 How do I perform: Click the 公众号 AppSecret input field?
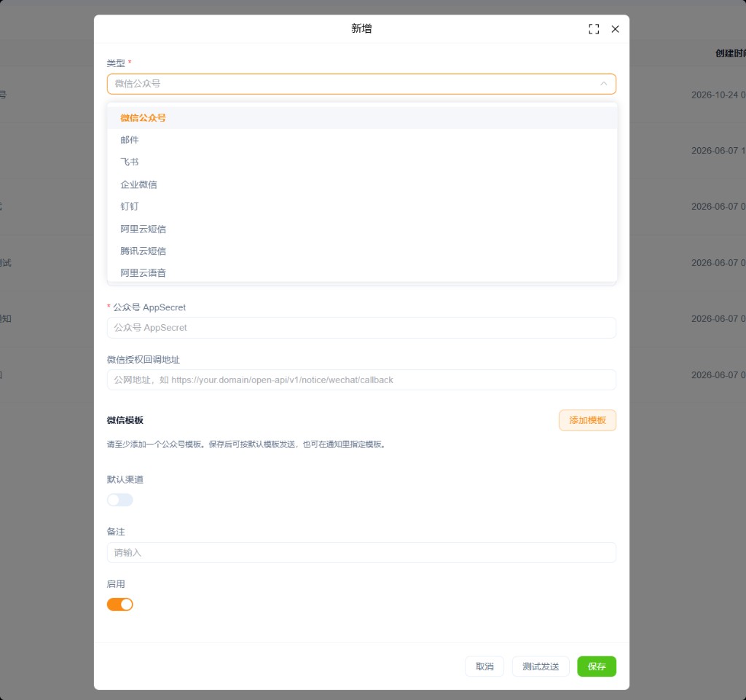pos(361,328)
